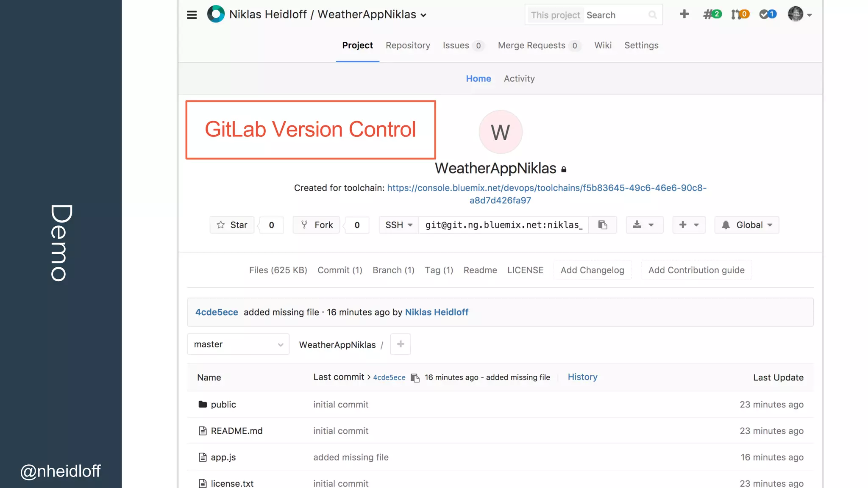Viewport: 868px width, 488px height.
Task: Open the merge requests icon showing 0
Action: (740, 14)
